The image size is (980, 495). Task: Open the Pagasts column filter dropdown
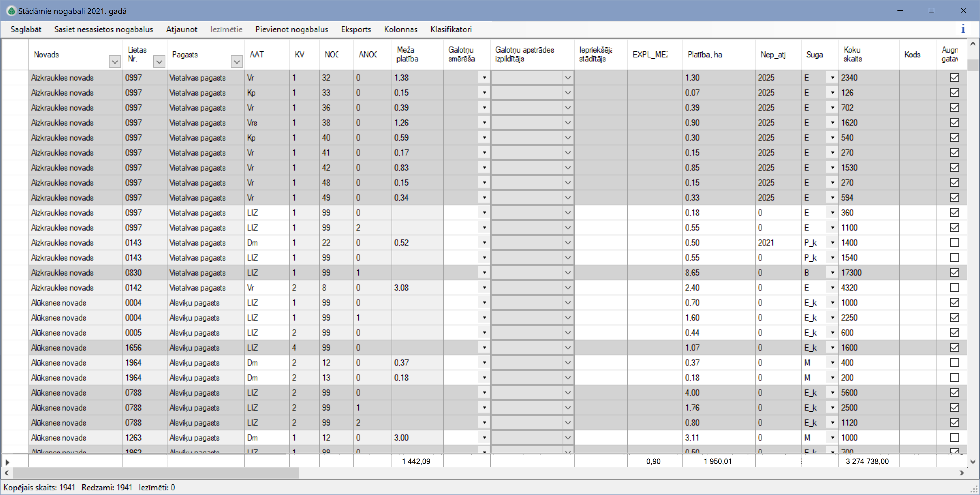pos(237,61)
